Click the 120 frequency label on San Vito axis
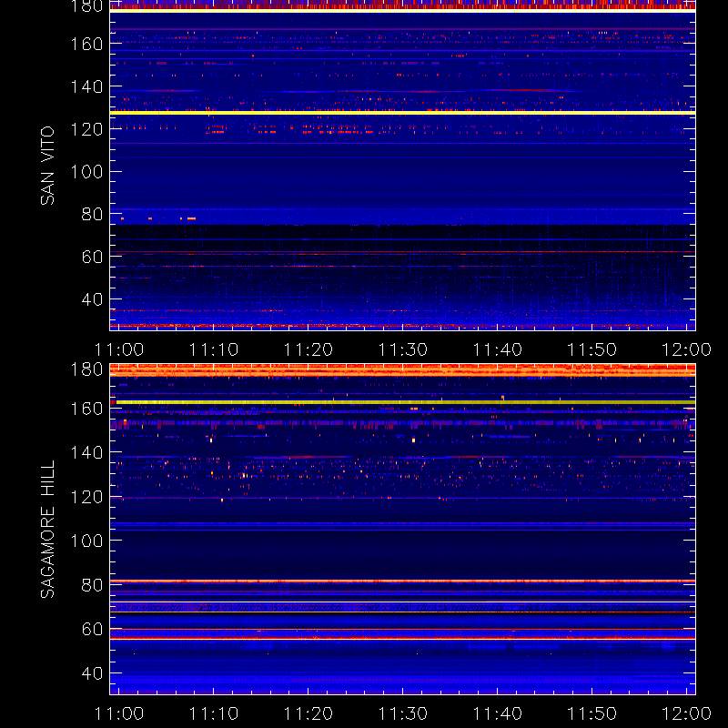This screenshot has width=728, height=728. pos(86,129)
